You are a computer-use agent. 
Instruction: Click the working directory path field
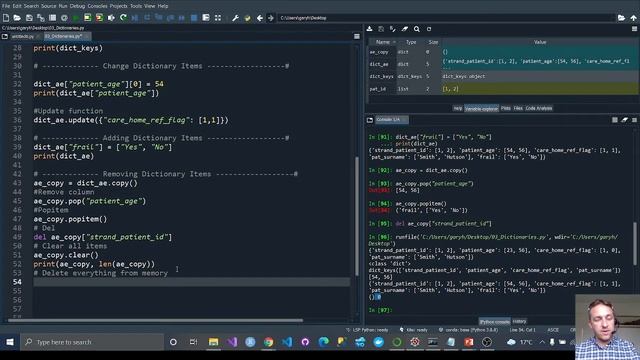pos(446,18)
